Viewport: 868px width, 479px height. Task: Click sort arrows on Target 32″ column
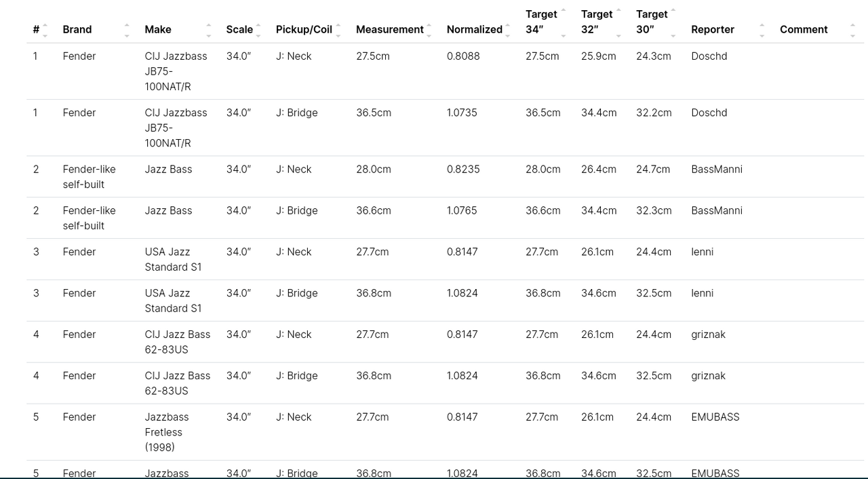[618, 22]
